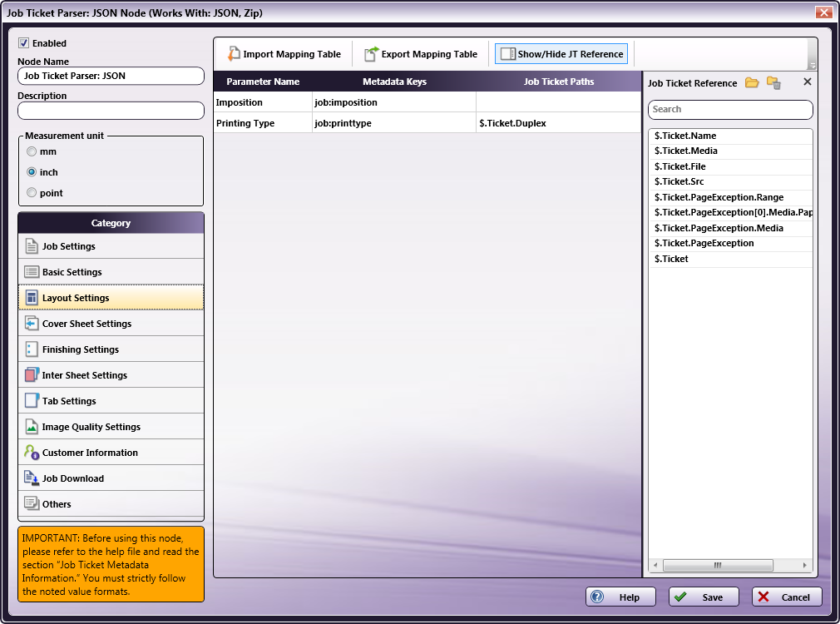Select $.Ticket.File in the reference list
Screen dimensions: 840x624
click(731, 166)
